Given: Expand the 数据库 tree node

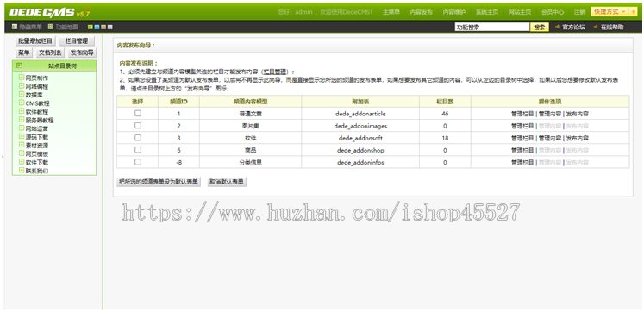Looking at the screenshot, I should pos(22,94).
